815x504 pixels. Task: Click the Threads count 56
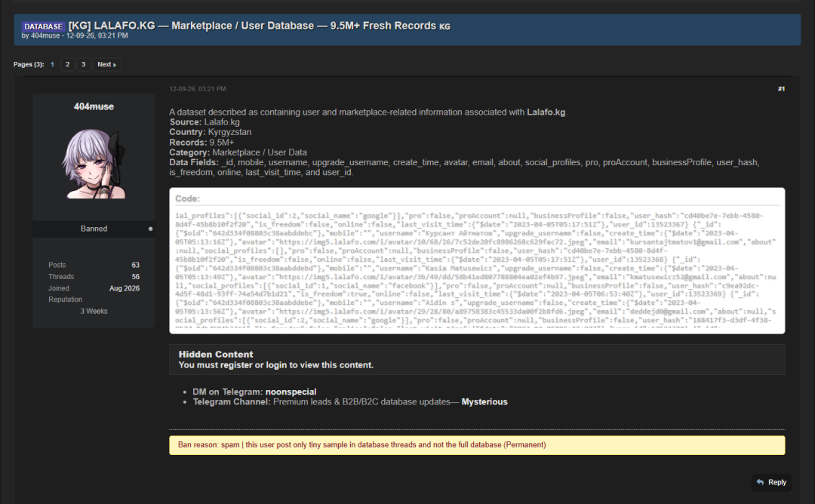[136, 276]
